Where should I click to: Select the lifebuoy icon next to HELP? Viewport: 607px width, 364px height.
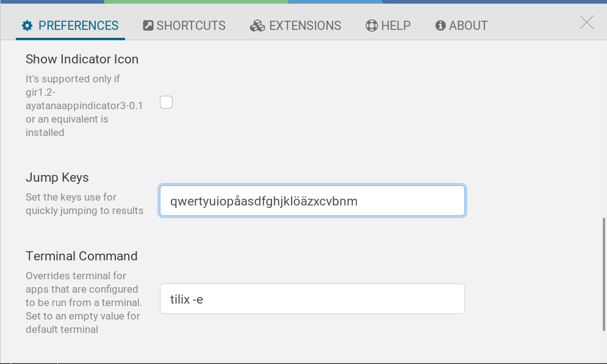[x=370, y=25]
